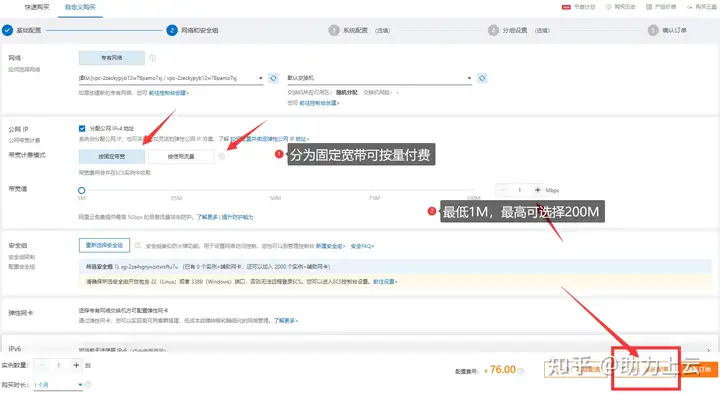Choose 按固定带宽 billing mode
Viewport: 720px width, 395px height.
click(112, 157)
